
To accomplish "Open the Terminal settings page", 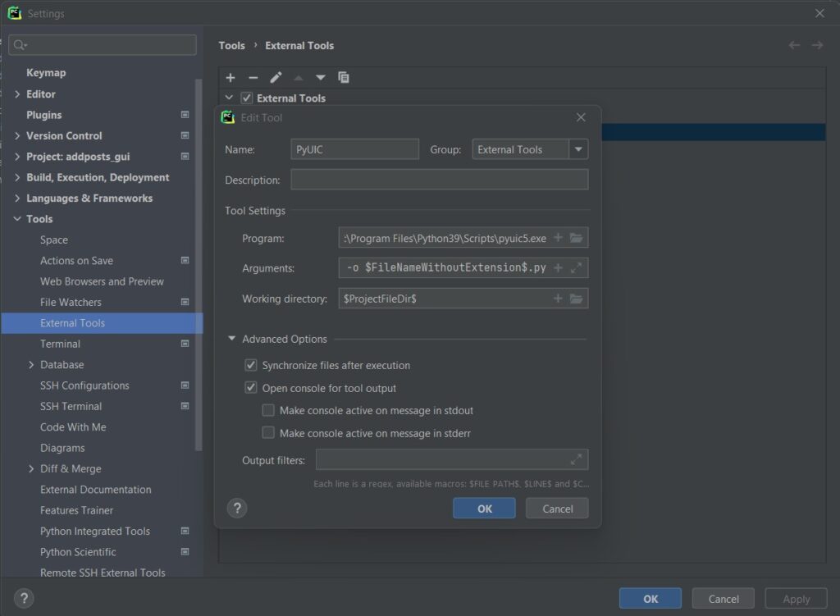I will [x=60, y=344].
